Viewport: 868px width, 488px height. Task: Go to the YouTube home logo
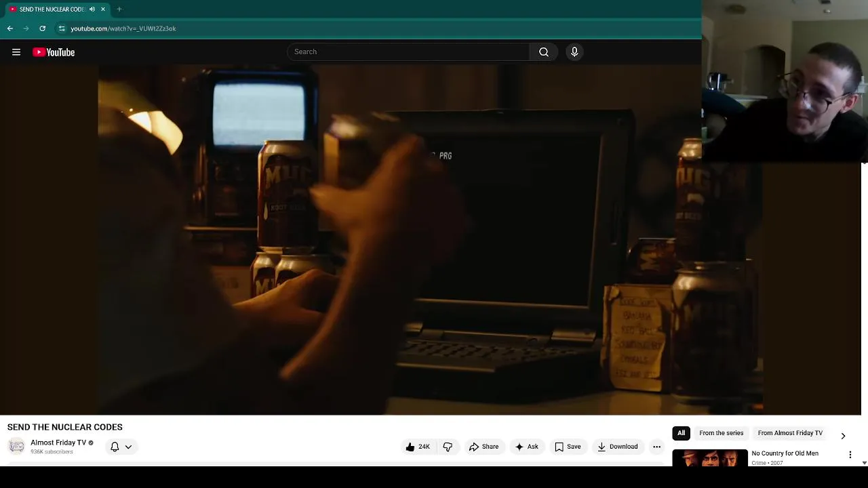point(54,52)
